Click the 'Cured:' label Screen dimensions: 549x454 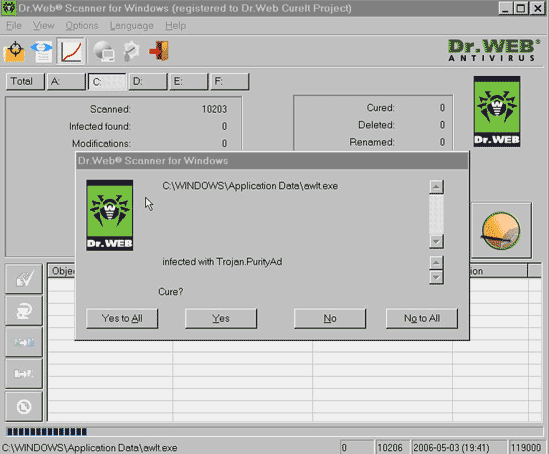[x=381, y=108]
